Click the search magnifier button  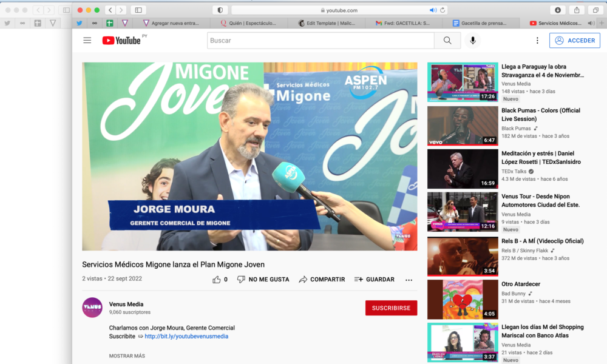point(447,41)
